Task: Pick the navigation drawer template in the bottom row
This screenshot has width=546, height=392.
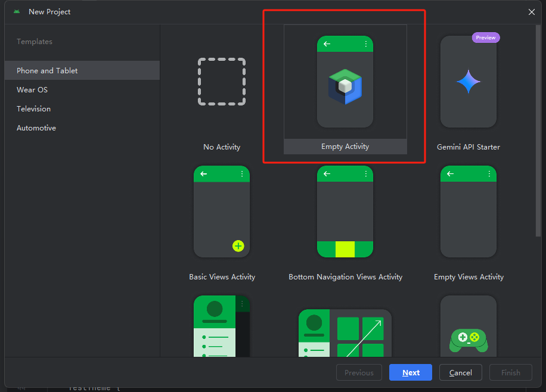Action: point(222,326)
